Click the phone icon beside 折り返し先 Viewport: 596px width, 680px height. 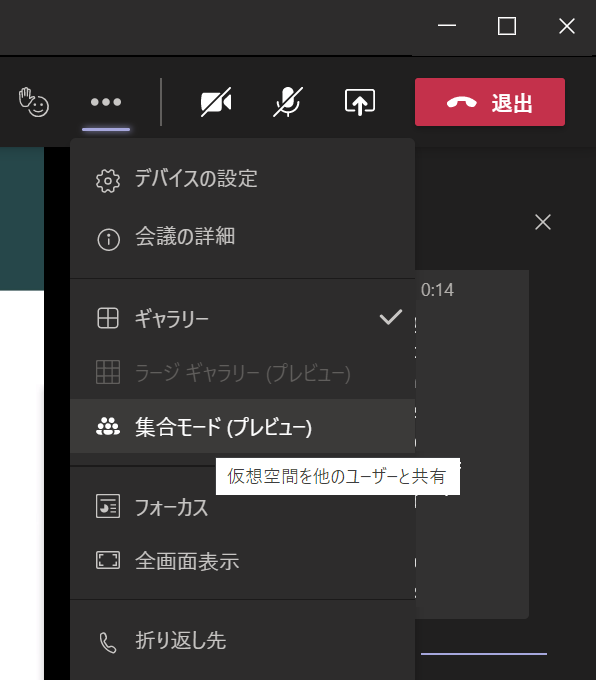click(x=108, y=643)
